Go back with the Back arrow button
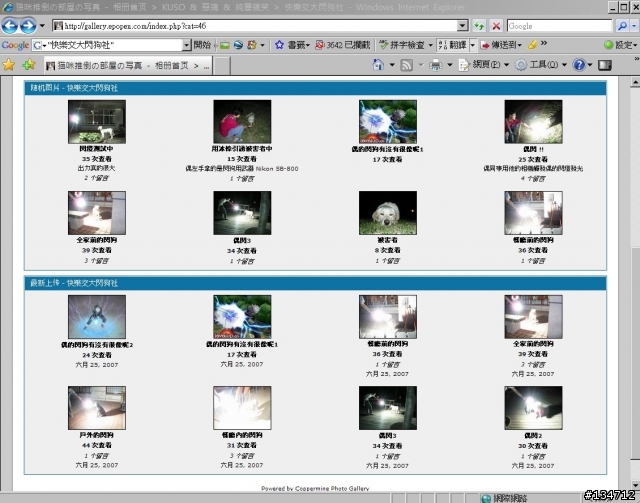The image size is (640, 503). click(x=10, y=26)
